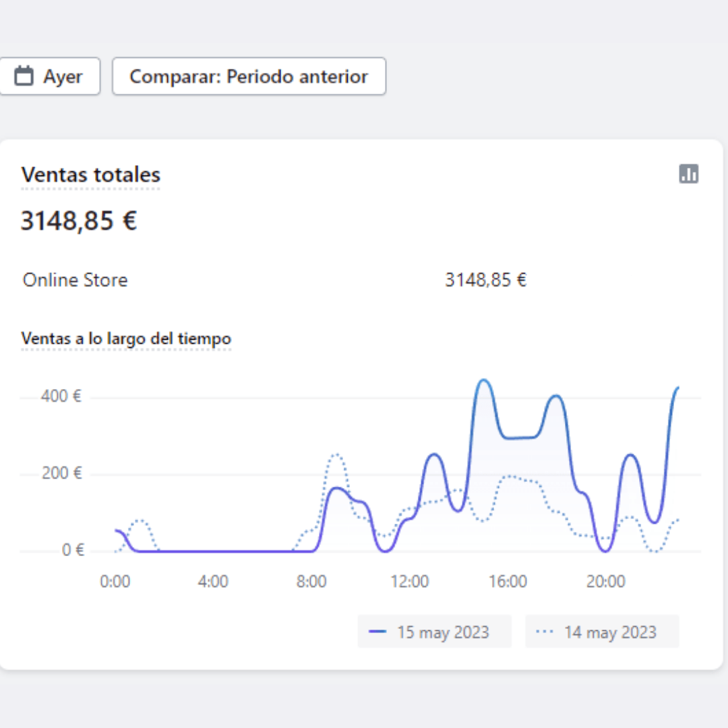Select the Online Store sales row
This screenshot has width=728, height=728.
click(274, 280)
